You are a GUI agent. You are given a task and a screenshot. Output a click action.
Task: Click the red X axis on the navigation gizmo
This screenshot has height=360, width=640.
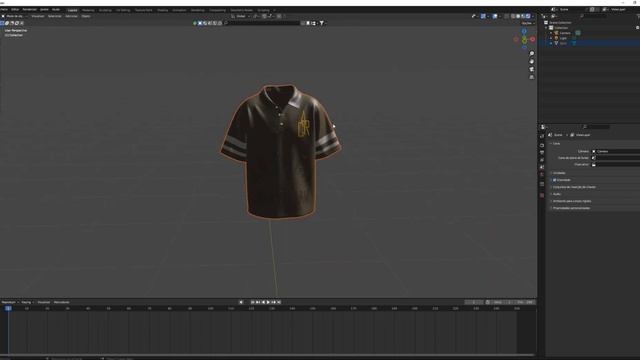click(533, 39)
